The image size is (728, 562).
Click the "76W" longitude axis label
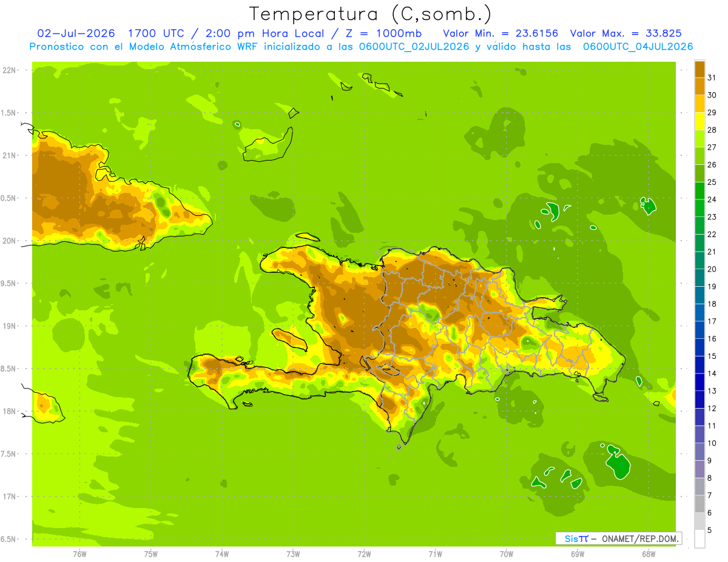point(80,554)
